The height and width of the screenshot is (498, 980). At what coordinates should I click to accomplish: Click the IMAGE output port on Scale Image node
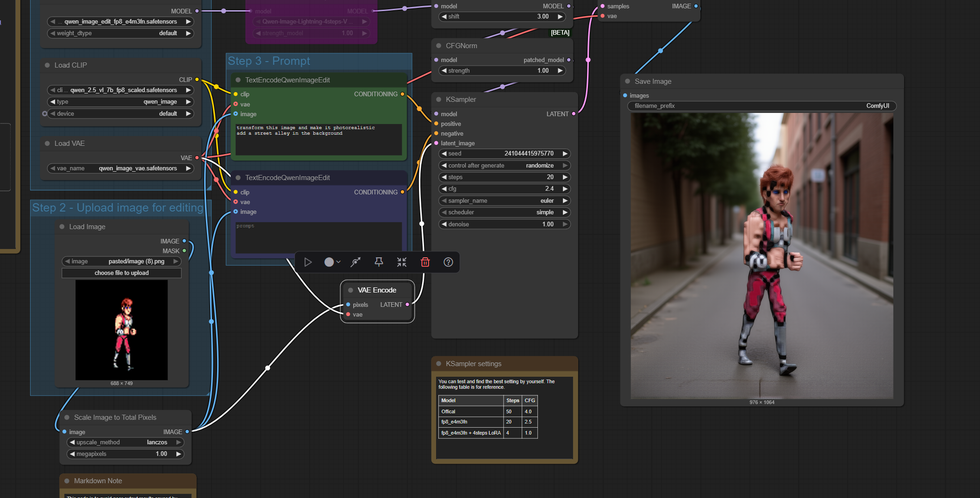(x=187, y=432)
